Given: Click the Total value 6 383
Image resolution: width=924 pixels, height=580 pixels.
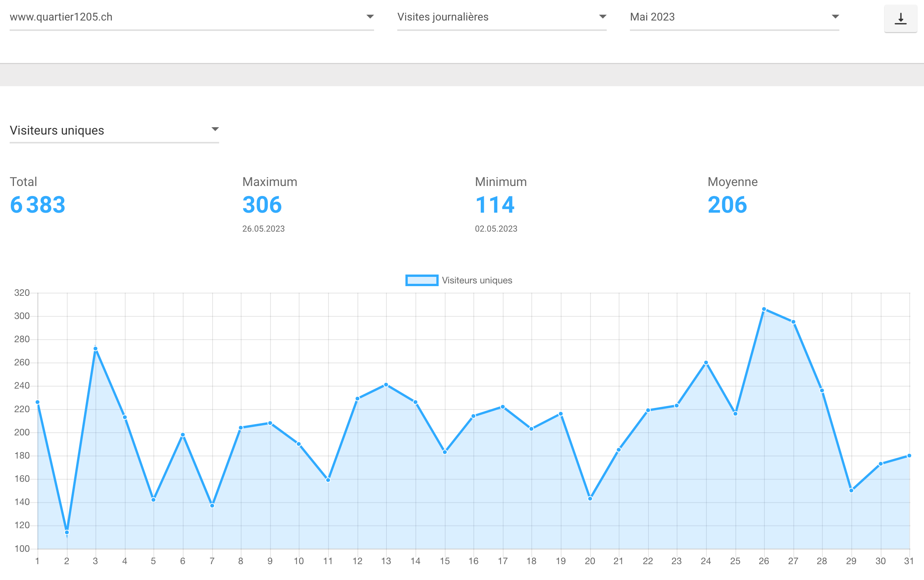Looking at the screenshot, I should click(37, 205).
